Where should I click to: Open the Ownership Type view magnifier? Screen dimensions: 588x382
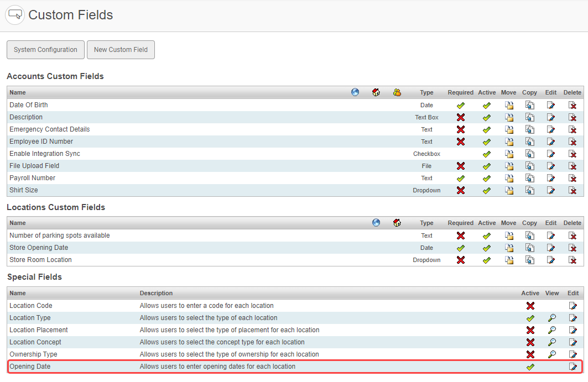pos(551,354)
